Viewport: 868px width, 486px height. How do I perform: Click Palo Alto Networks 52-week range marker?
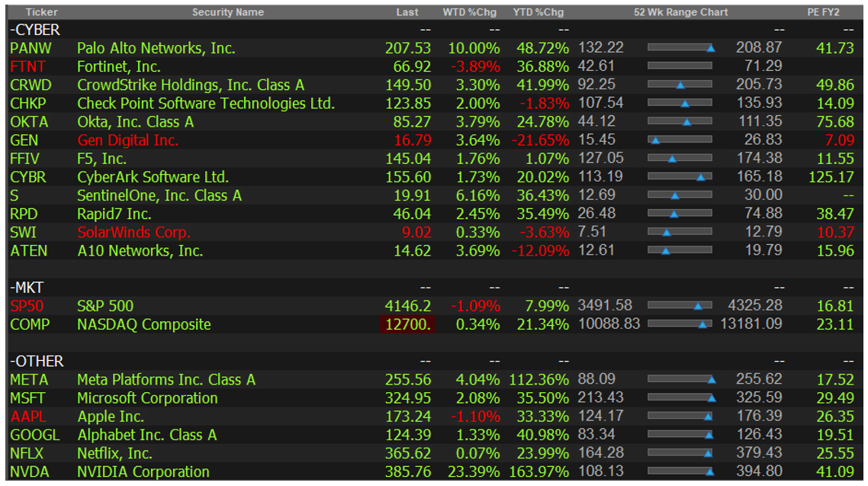[x=711, y=48]
